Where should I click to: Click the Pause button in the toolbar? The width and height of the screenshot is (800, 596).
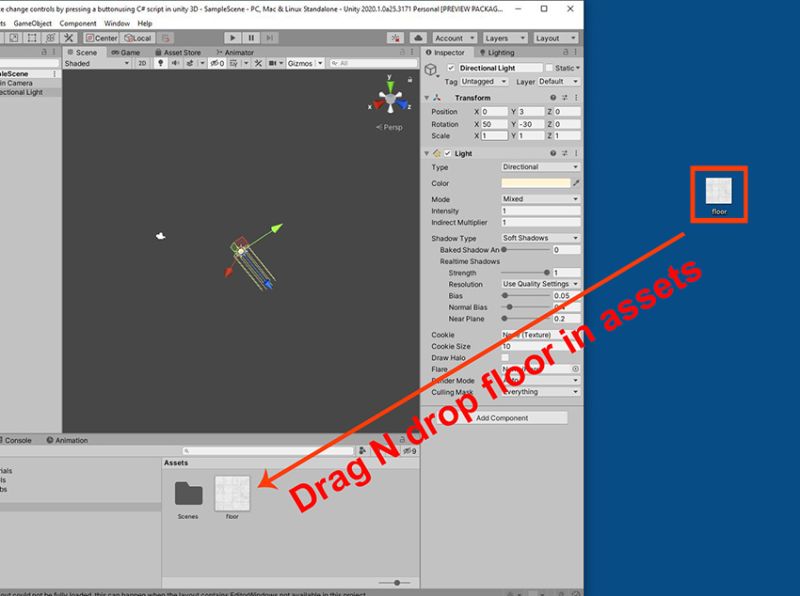[x=250, y=38]
